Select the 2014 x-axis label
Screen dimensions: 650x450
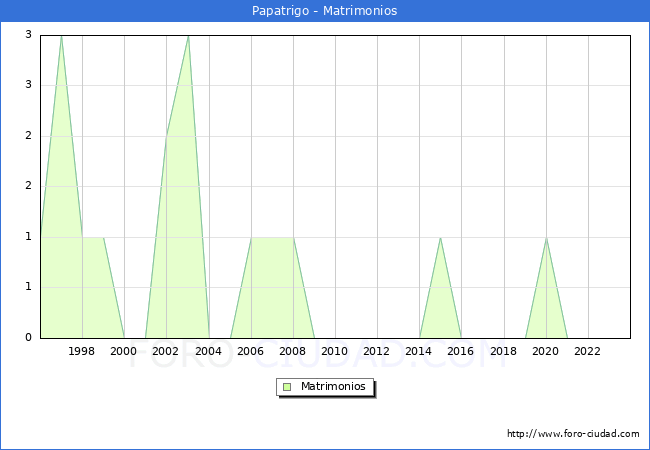click(419, 351)
